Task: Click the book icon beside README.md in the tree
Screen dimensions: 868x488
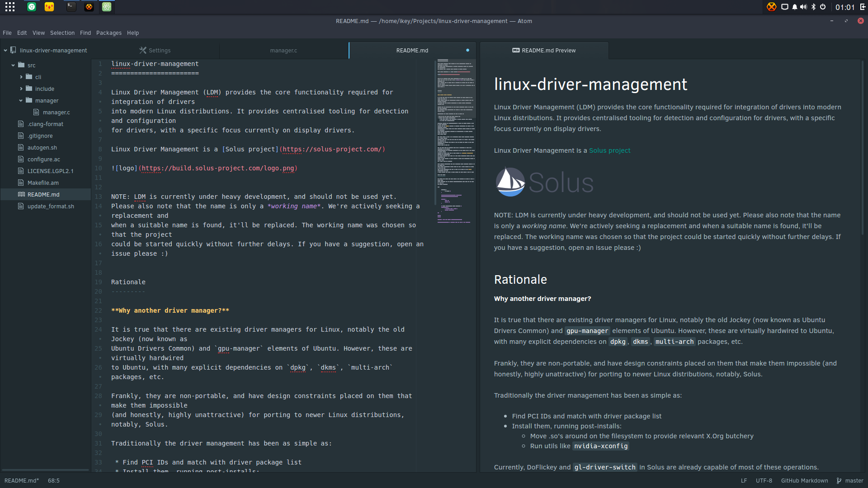Action: [21, 194]
